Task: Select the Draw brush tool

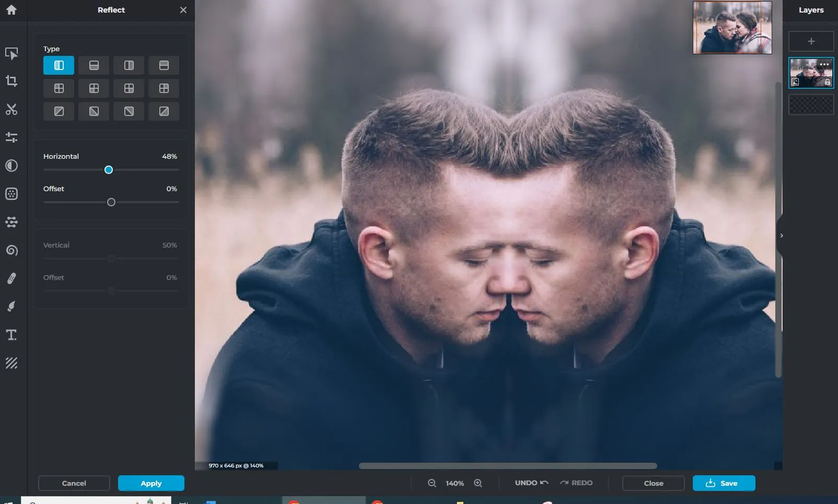Action: (11, 306)
